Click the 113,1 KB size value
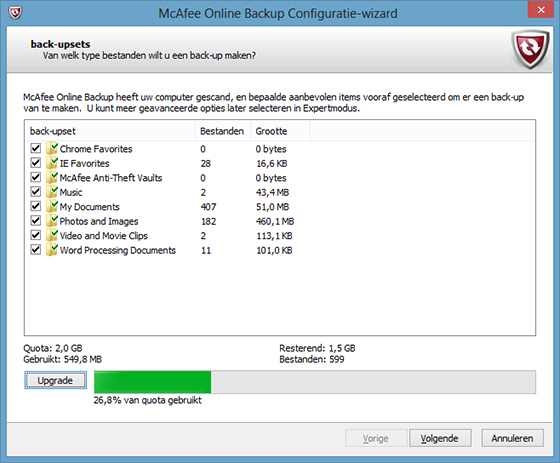Viewport: 560px width, 463px height. (274, 236)
